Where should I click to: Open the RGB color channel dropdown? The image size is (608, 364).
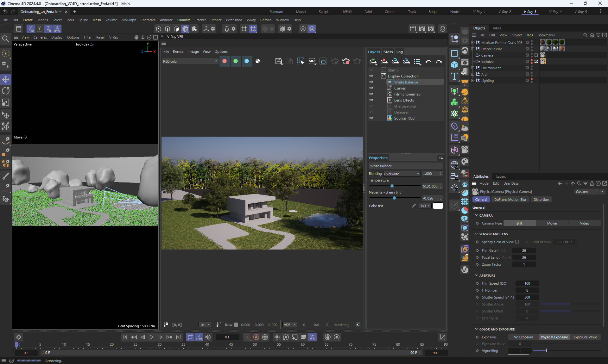190,61
